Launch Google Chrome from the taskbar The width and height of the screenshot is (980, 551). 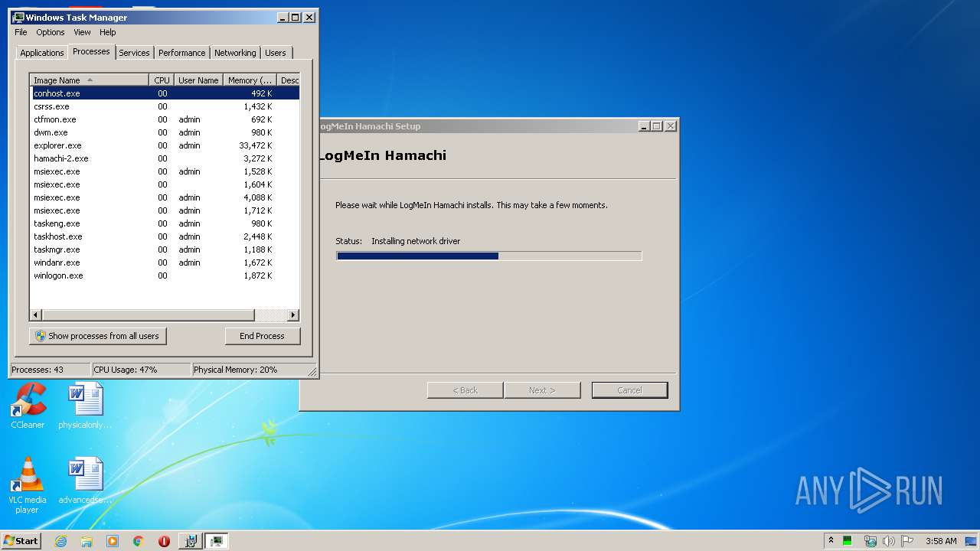point(138,541)
